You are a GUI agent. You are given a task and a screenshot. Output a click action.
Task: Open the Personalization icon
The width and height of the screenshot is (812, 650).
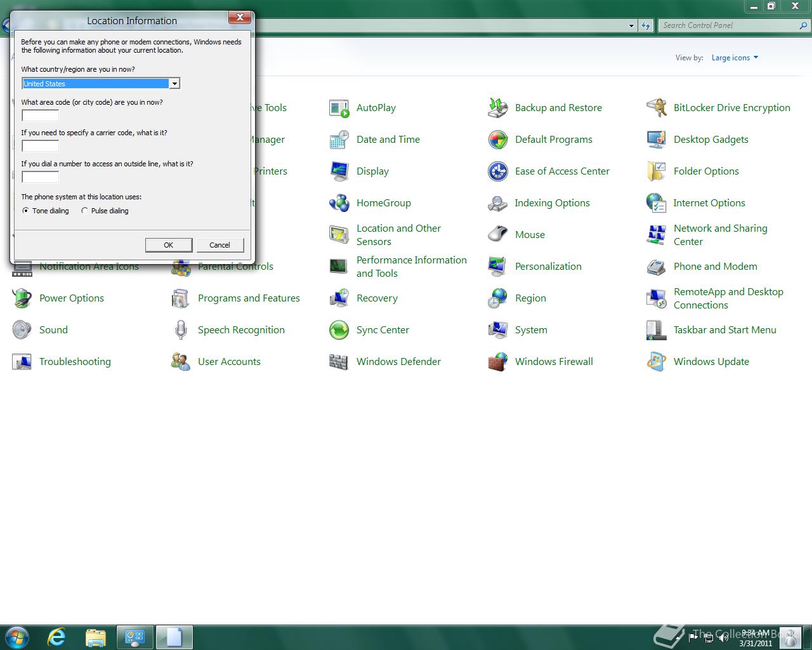point(498,267)
